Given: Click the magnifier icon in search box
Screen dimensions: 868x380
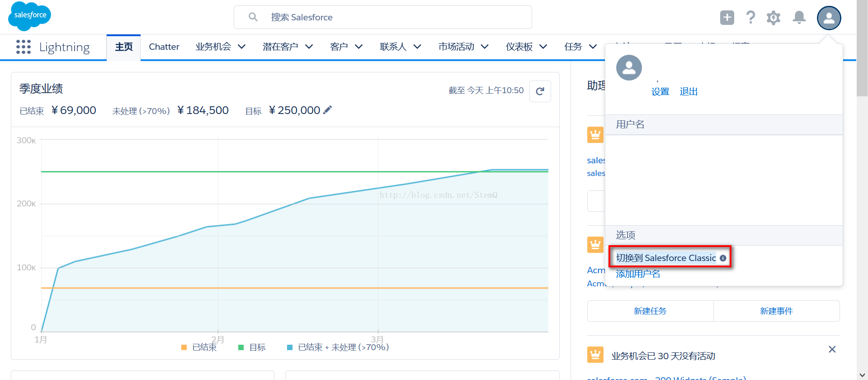Looking at the screenshot, I should point(253,17).
